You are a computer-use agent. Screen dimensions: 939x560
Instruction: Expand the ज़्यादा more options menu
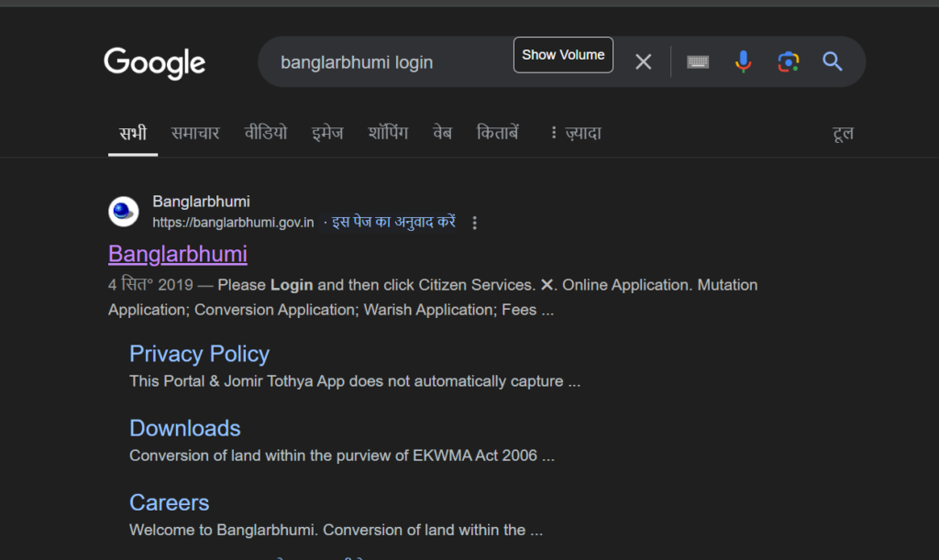576,133
